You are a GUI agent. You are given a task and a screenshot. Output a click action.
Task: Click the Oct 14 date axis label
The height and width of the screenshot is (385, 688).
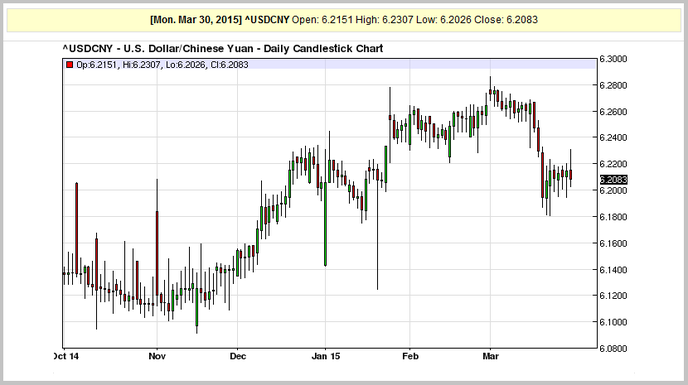pos(66,356)
